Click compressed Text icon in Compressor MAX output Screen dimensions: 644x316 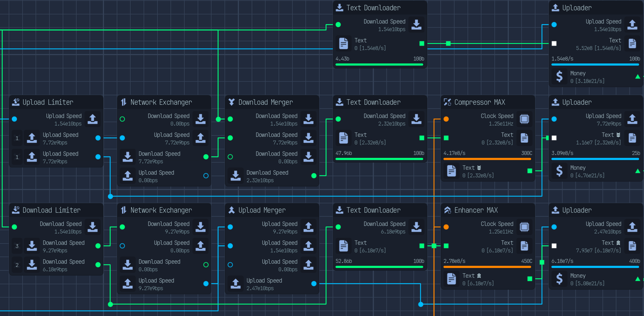click(x=452, y=171)
